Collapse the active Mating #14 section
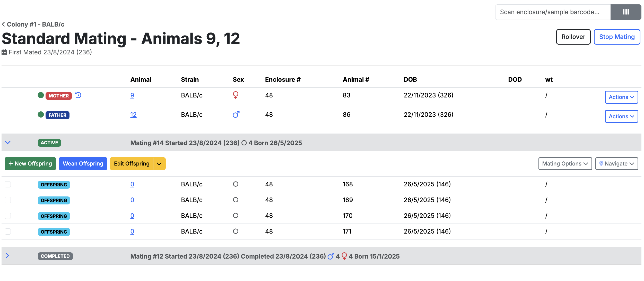This screenshot has height=281, width=644. tap(8, 143)
